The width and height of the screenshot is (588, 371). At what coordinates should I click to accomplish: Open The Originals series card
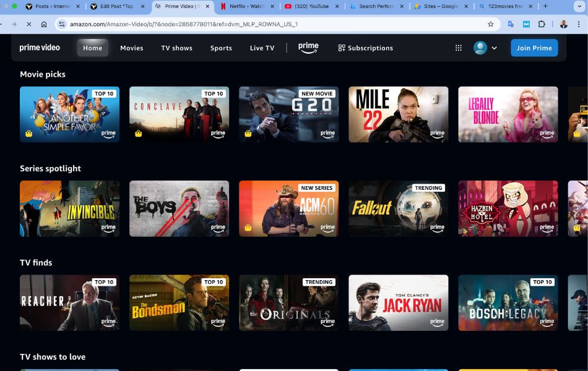289,303
